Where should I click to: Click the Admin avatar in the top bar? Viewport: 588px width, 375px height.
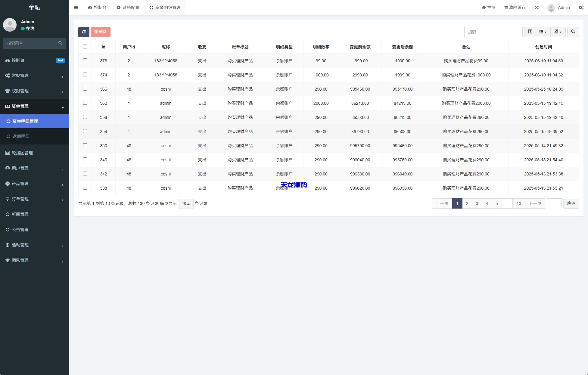pos(551,8)
